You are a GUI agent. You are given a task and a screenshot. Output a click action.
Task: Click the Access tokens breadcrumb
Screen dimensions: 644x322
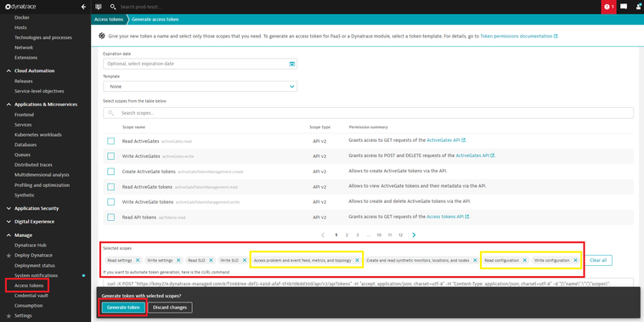[109, 20]
